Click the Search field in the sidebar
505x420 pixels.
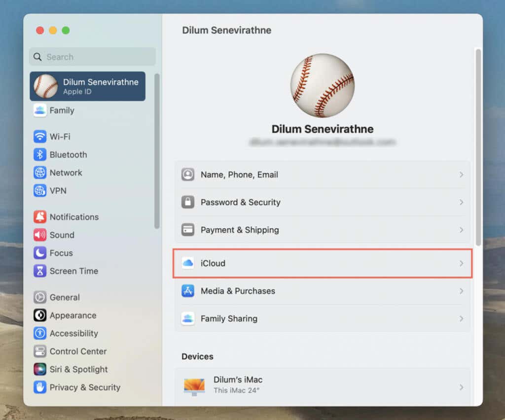tap(92, 57)
